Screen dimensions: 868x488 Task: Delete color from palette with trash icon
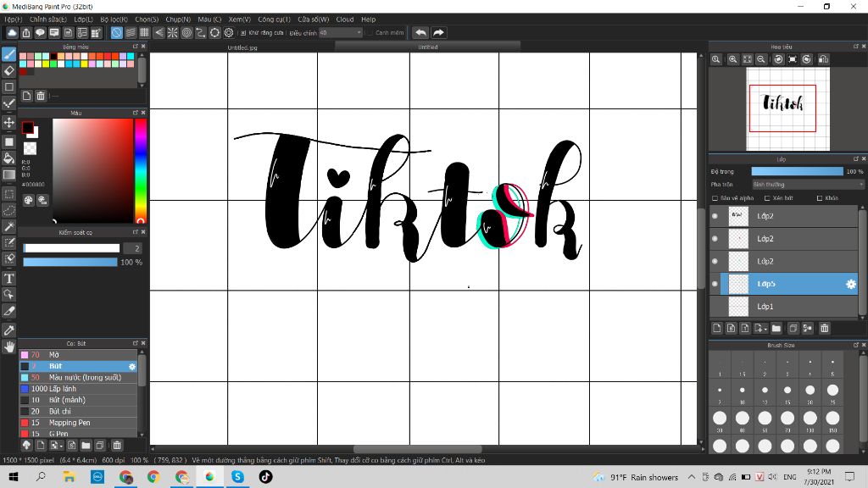click(x=41, y=96)
